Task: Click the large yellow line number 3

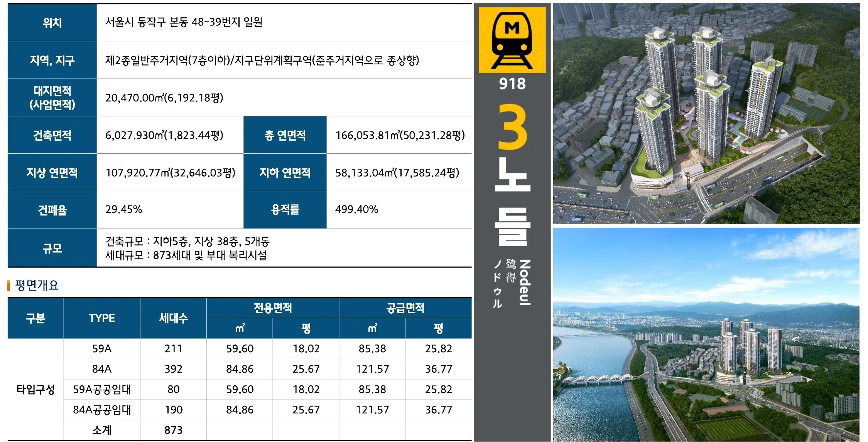Action: (512, 127)
